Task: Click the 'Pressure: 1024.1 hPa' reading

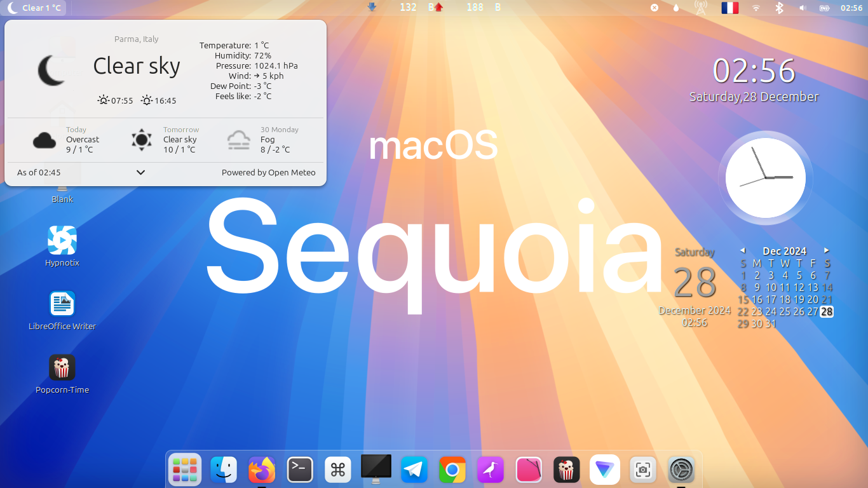Action: (257, 66)
